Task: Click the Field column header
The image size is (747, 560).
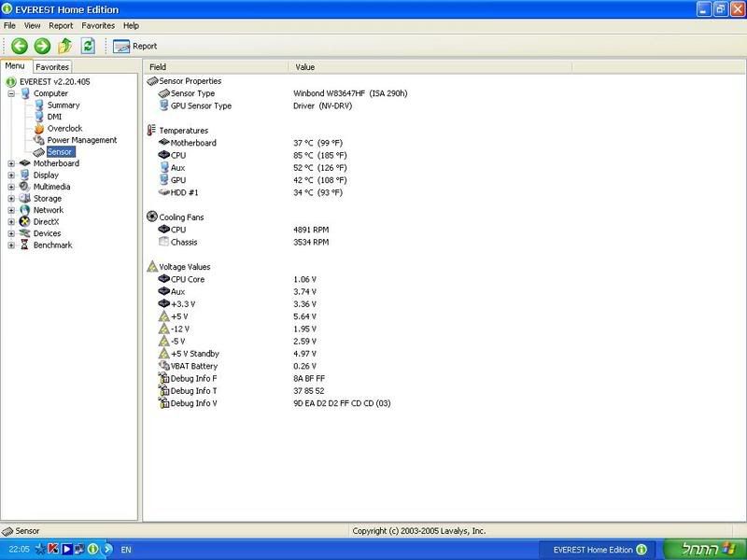Action: [x=216, y=67]
